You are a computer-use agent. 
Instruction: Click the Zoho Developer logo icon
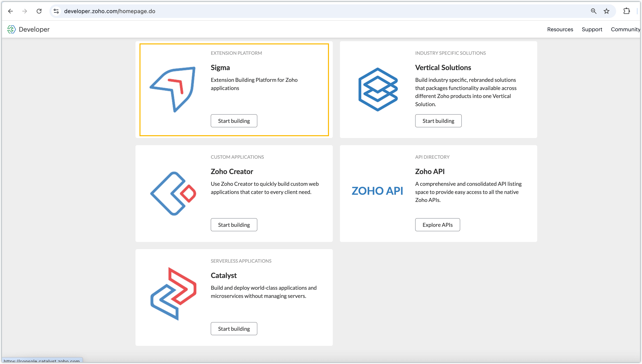pyautogui.click(x=12, y=29)
